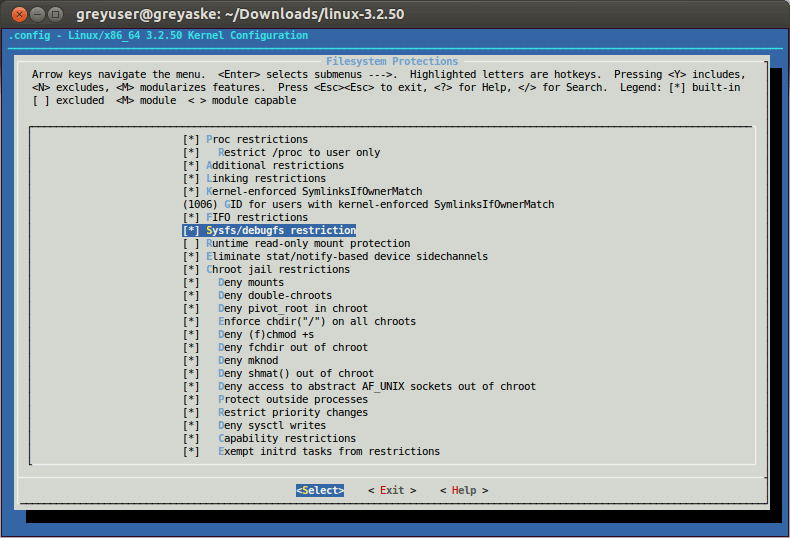Enable Runtime read-only mount protection checkbox
790x538 pixels.
click(x=191, y=244)
